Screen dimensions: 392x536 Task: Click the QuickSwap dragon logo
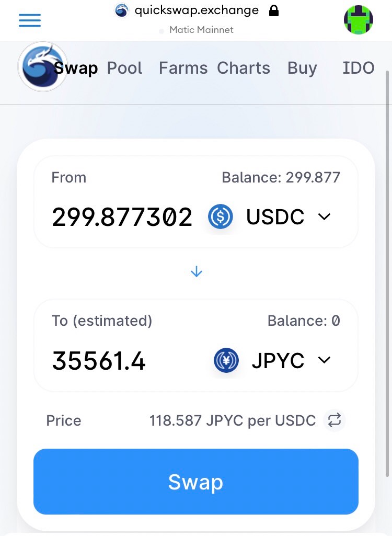pyautogui.click(x=43, y=66)
